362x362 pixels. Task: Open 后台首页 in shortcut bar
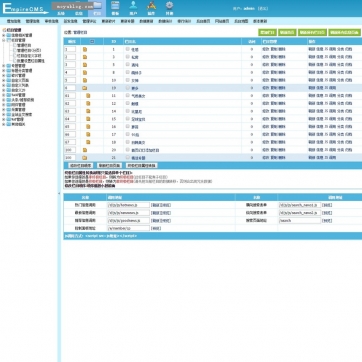203,21
